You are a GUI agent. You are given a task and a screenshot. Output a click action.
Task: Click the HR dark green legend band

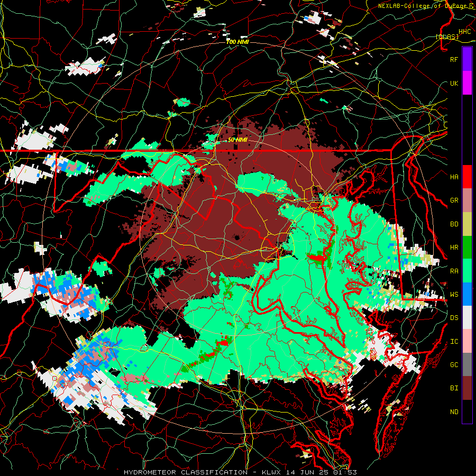(467, 248)
